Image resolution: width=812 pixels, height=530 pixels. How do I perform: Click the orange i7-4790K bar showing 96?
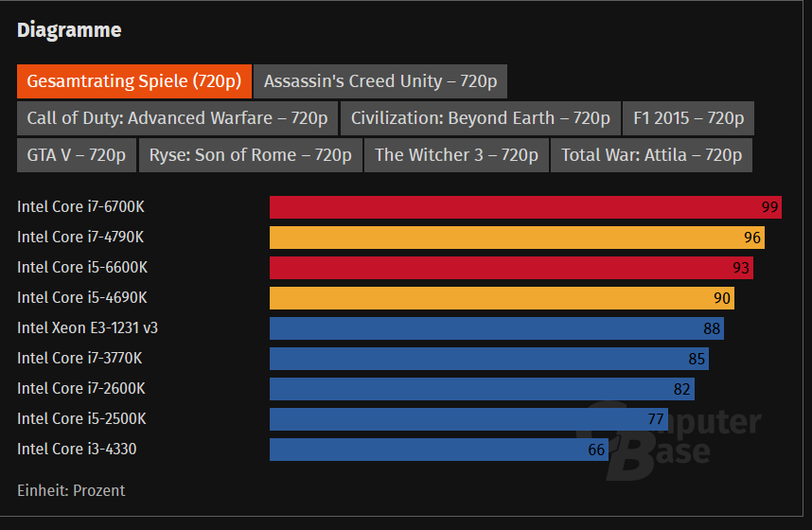tap(517, 238)
